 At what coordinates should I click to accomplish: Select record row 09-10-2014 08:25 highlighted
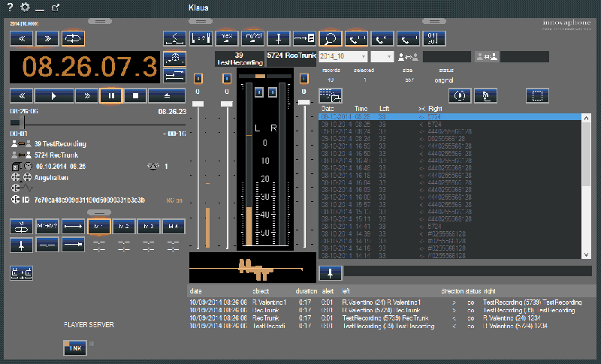[450, 117]
